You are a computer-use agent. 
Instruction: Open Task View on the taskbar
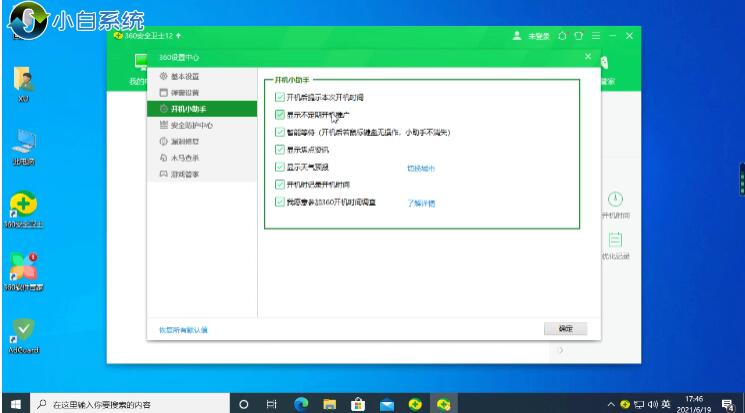[271, 404]
